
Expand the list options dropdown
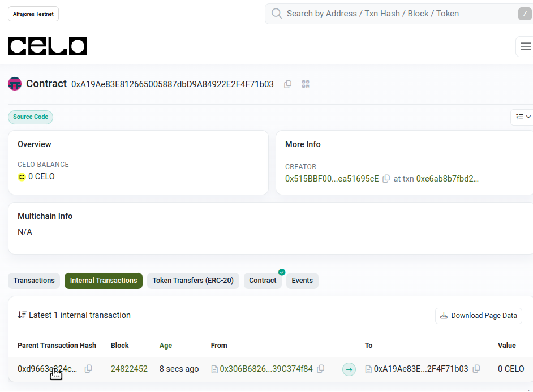pos(523,117)
